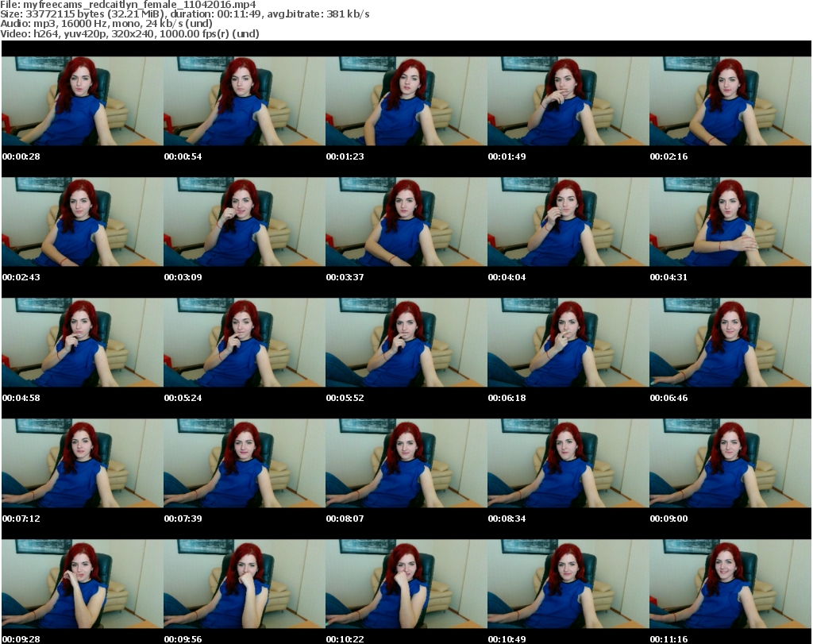The height and width of the screenshot is (644, 813).
Task: Click the thumbnail stamped 00:00:28
Action: (x=83, y=101)
